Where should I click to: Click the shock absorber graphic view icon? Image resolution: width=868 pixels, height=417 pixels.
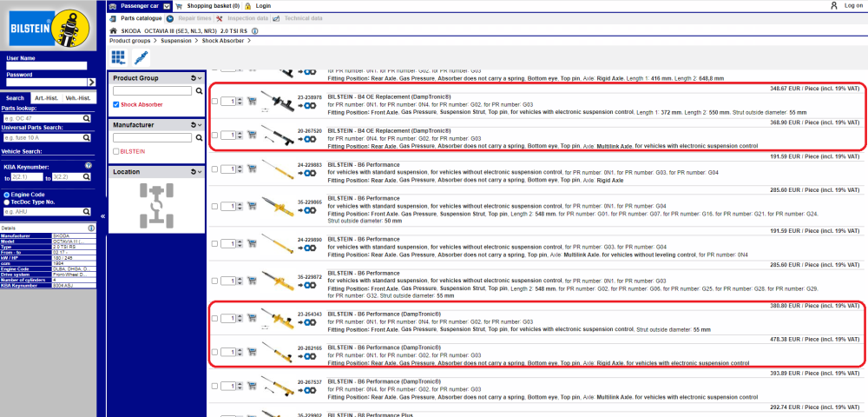(141, 56)
